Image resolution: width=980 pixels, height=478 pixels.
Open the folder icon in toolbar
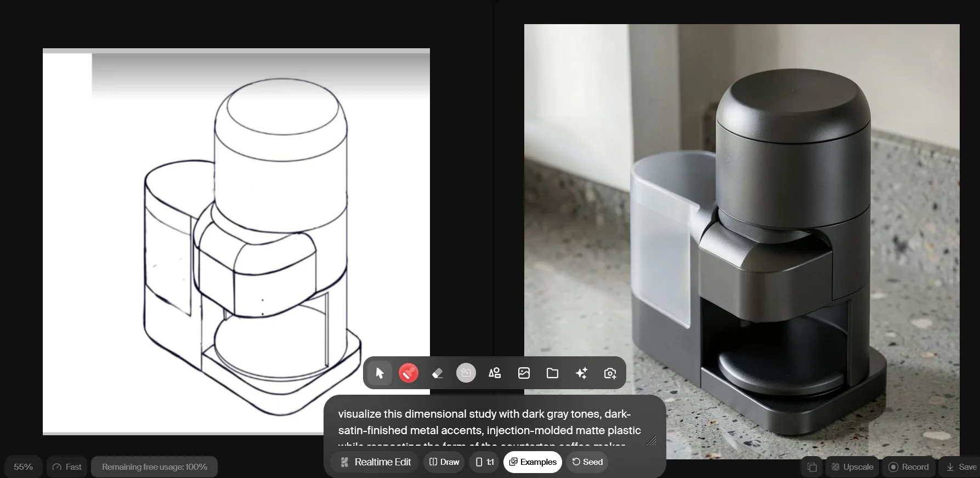[552, 373]
